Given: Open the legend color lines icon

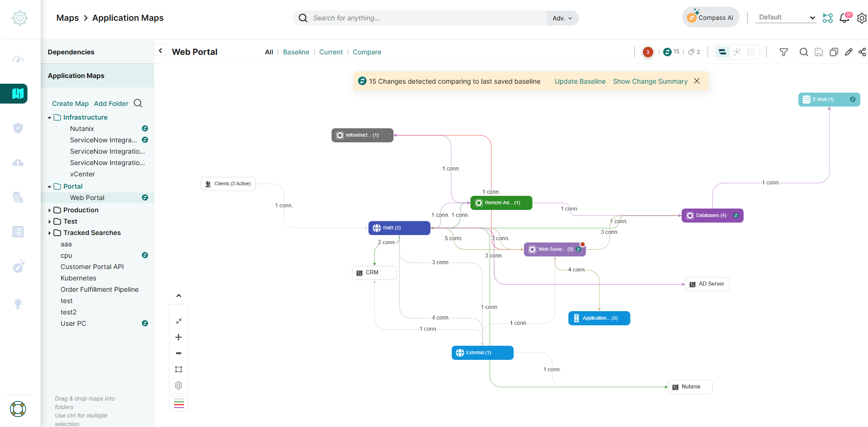Looking at the screenshot, I should pyautogui.click(x=179, y=404).
